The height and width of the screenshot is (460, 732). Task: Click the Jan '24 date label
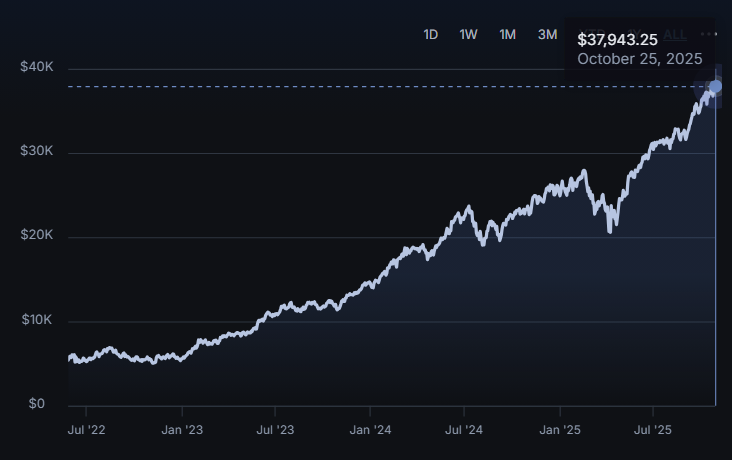(370, 430)
